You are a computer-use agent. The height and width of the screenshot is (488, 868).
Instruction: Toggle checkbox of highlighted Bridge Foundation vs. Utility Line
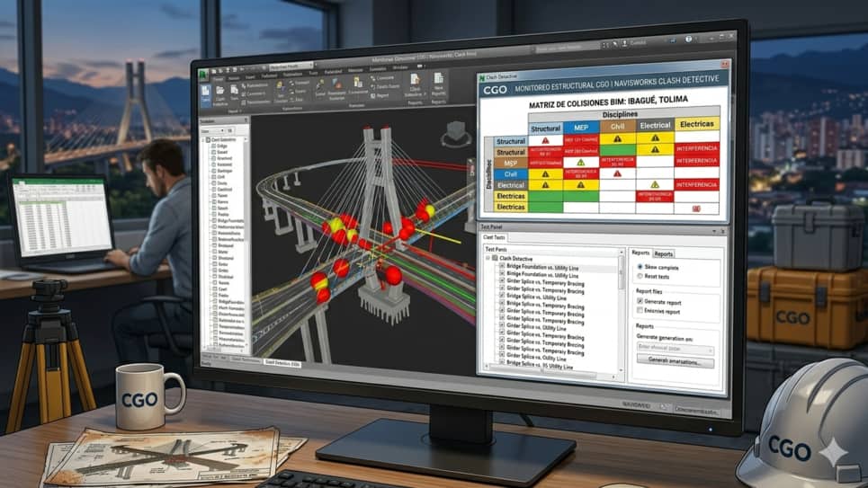coord(502,266)
